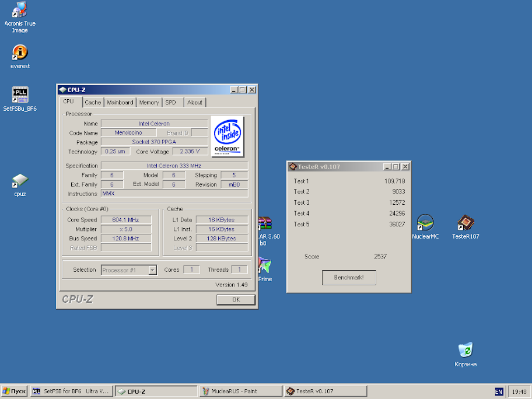
Task: Click the L1 Inst. value 16 KBytes
Action: click(x=222, y=229)
